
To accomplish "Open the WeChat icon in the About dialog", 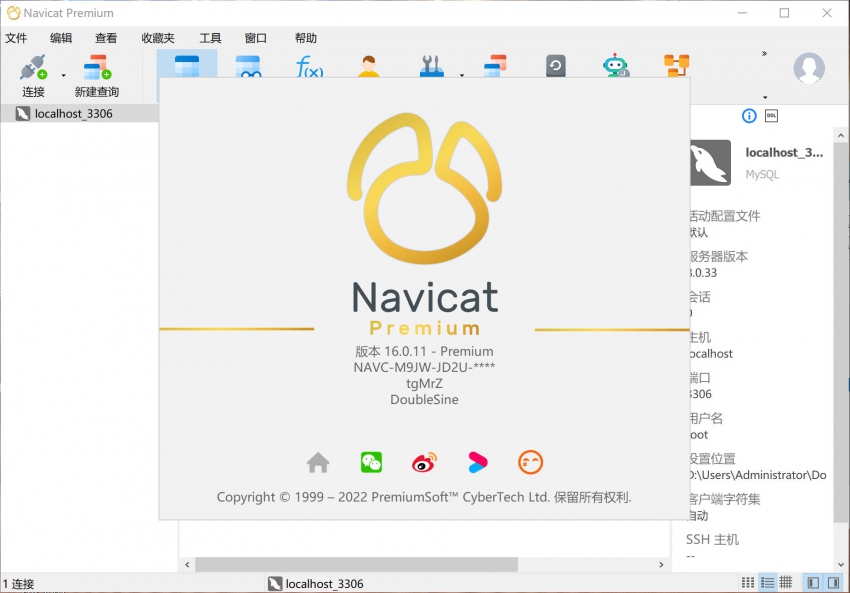I will (x=371, y=462).
